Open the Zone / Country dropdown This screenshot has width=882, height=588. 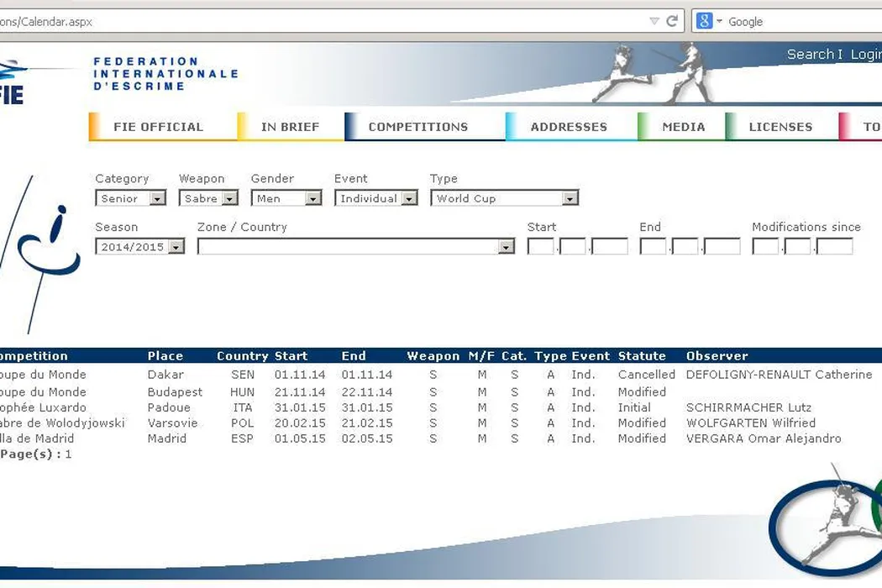point(506,247)
